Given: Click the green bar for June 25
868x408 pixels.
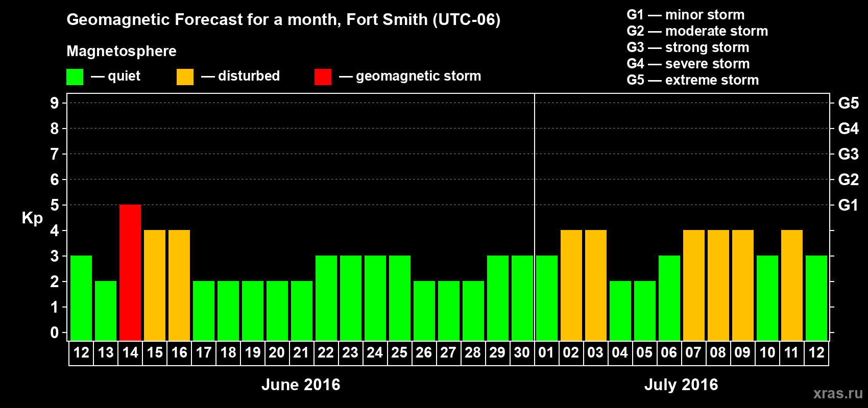Looking at the screenshot, I should coord(400,298).
